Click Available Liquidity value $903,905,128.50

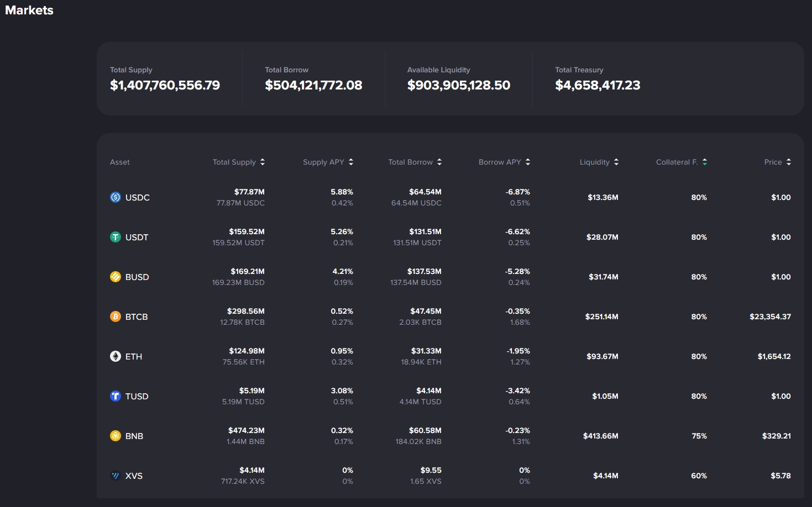tap(459, 85)
